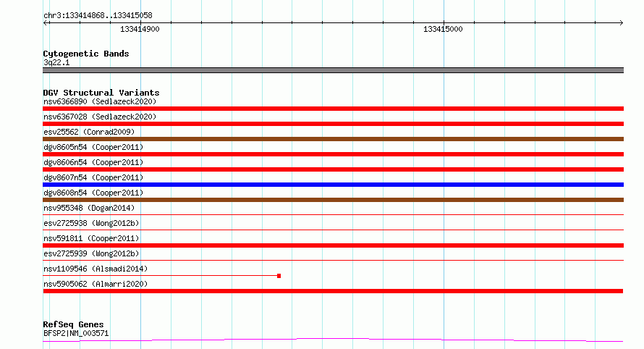Click the right arrow end of the ruler
Viewport: 644px width, 349px height.
point(621,22)
